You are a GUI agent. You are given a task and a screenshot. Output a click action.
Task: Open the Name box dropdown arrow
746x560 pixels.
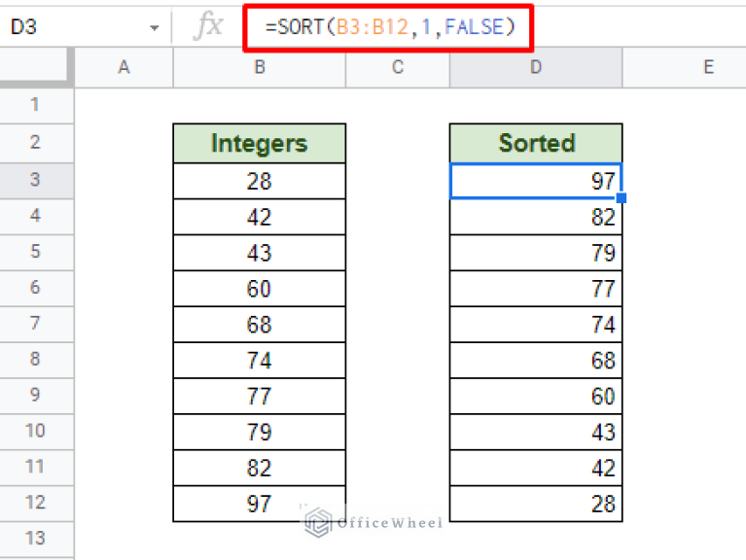(x=154, y=28)
